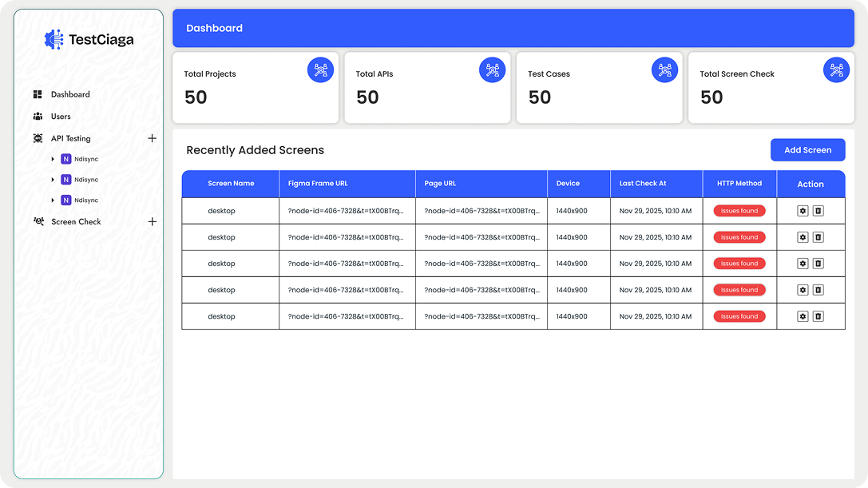Click the Test Cases card icon

coord(664,70)
